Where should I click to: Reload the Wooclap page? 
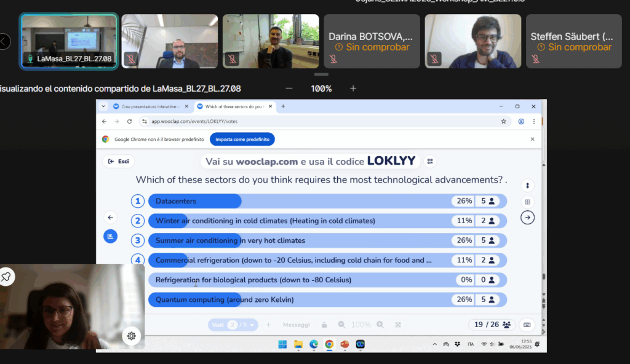pyautogui.click(x=129, y=121)
